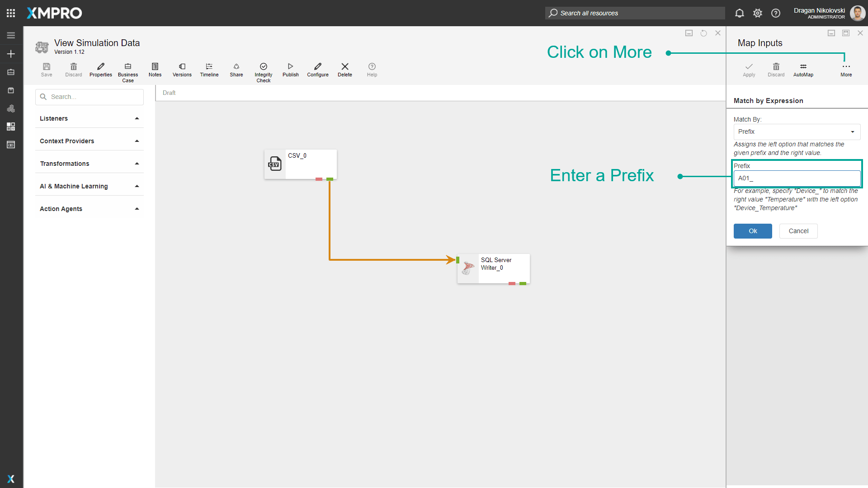Open the notifications bell icon

(x=739, y=13)
